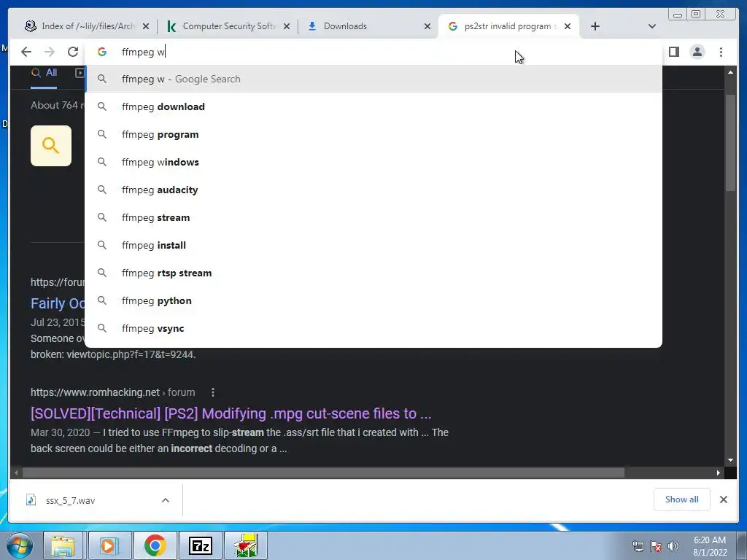Click the scroll-up arrow of the page
The image size is (747, 560).
pyautogui.click(x=730, y=72)
